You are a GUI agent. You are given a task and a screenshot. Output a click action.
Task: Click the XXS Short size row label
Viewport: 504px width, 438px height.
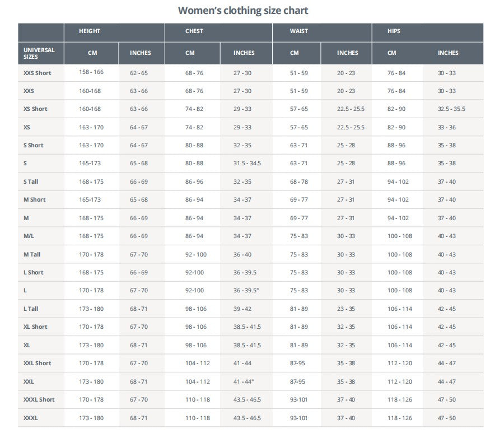tap(37, 73)
